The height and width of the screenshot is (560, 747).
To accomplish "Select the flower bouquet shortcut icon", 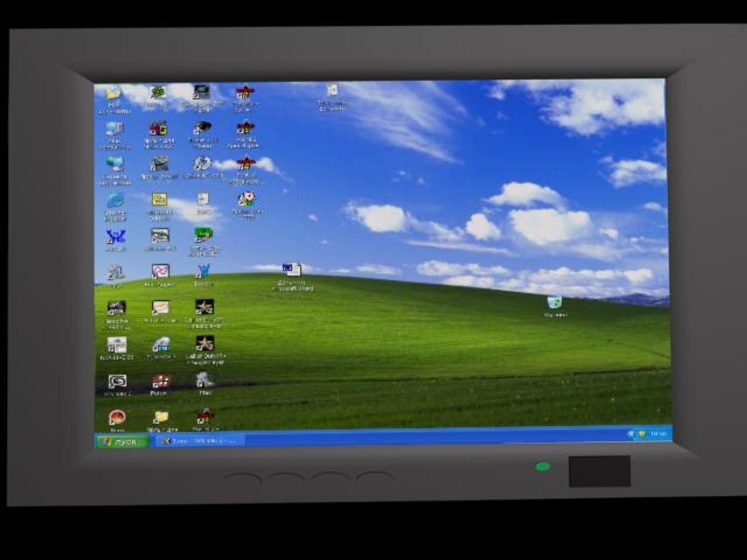I will 246,199.
